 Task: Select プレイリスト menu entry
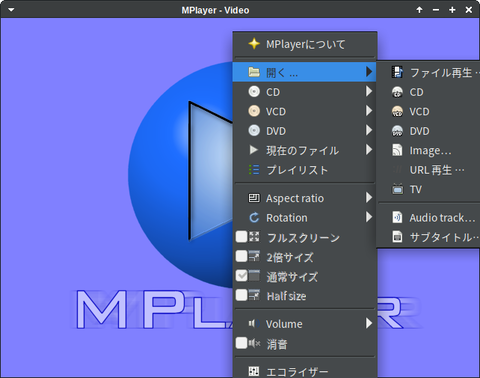point(305,170)
